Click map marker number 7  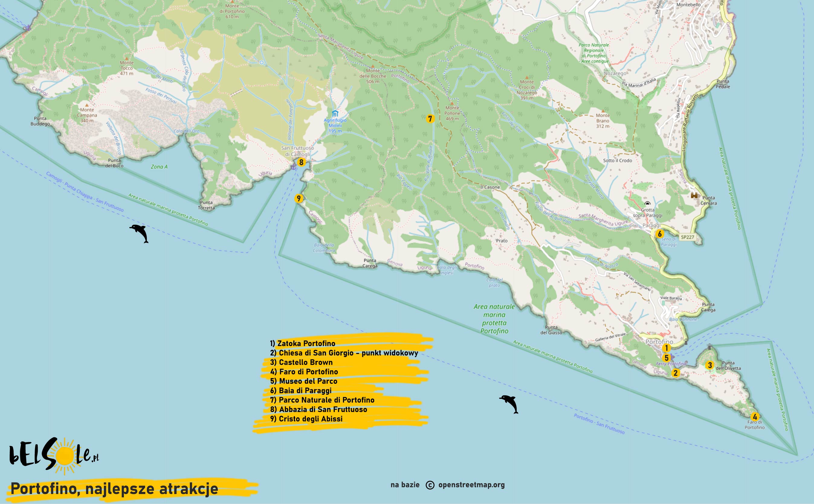coord(430,119)
